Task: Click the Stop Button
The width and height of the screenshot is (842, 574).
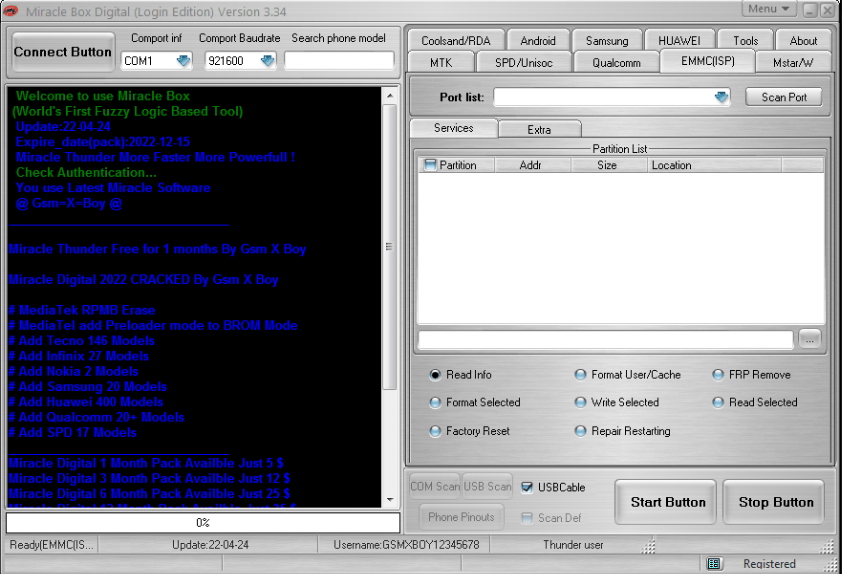Action: click(x=774, y=502)
